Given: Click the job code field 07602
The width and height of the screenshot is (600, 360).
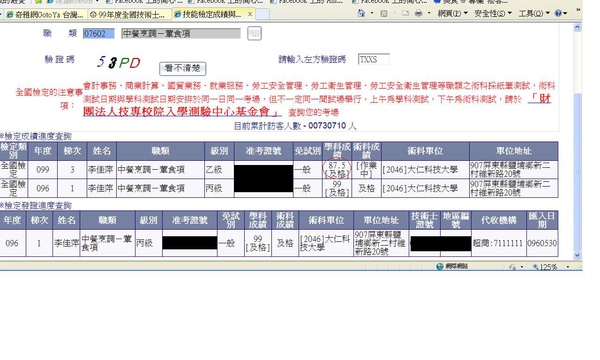Looking at the screenshot, I should 98,34.
